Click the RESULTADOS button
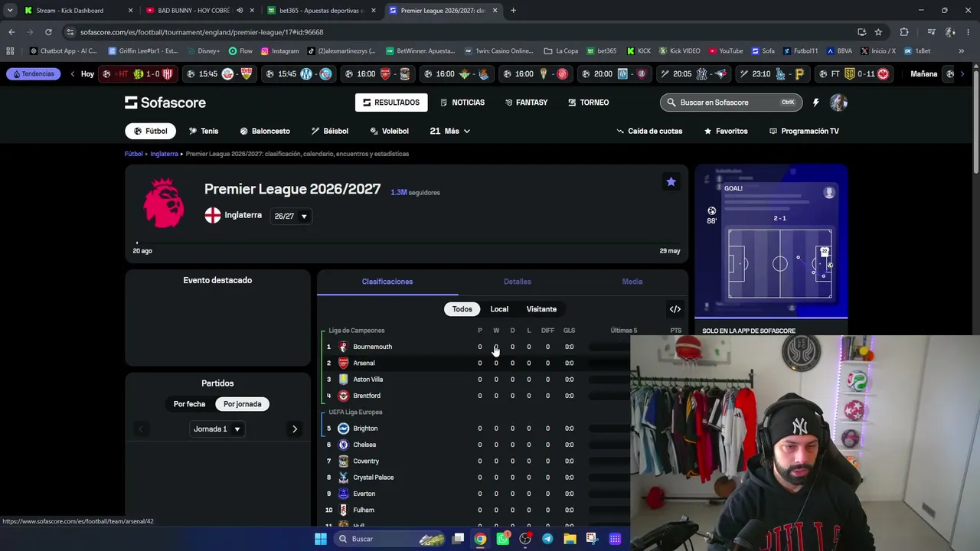Viewport: 980px width, 551px height. point(391,103)
